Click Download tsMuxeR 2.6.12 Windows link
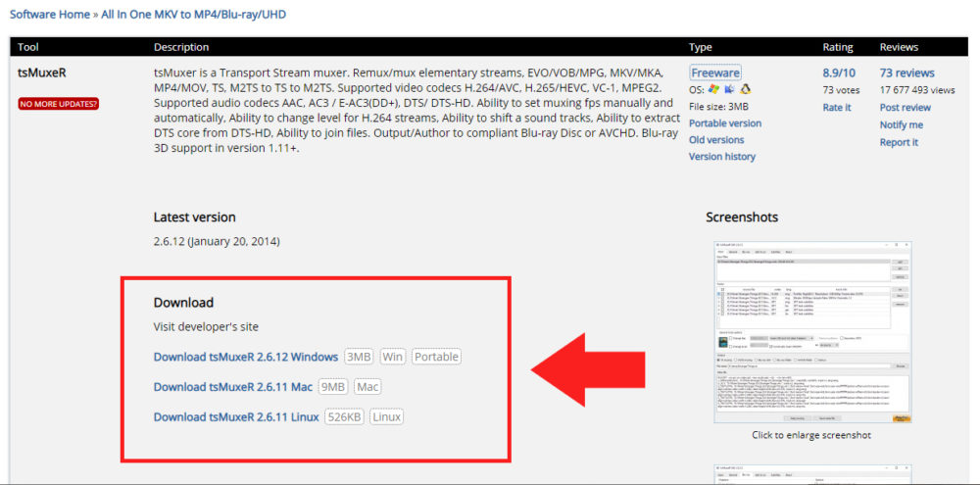The image size is (980, 485). [x=246, y=357]
